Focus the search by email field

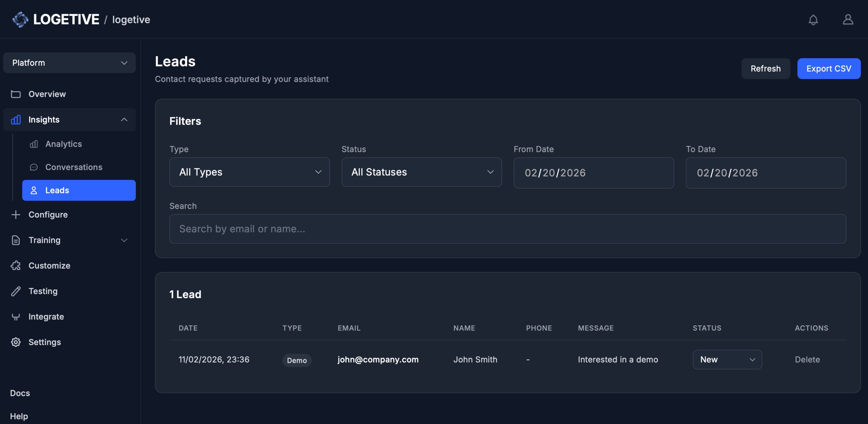(x=507, y=229)
